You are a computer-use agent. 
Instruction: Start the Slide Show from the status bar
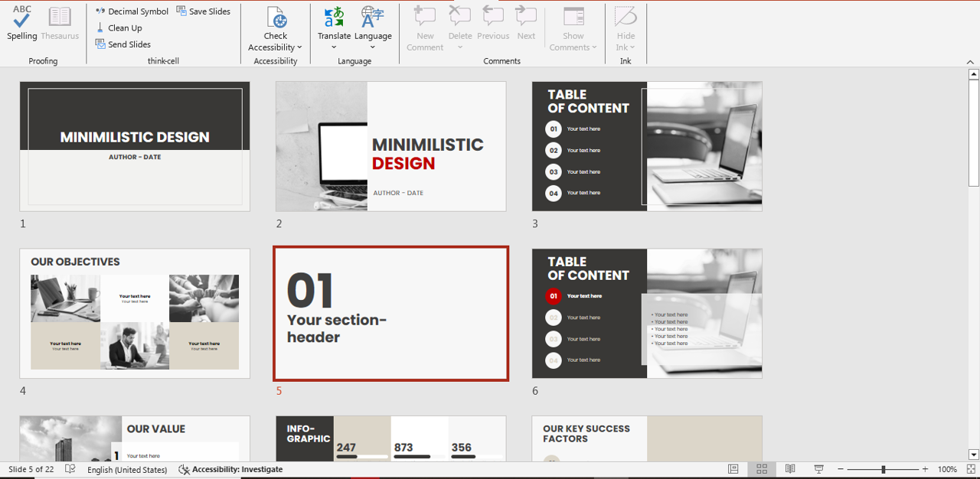click(818, 469)
